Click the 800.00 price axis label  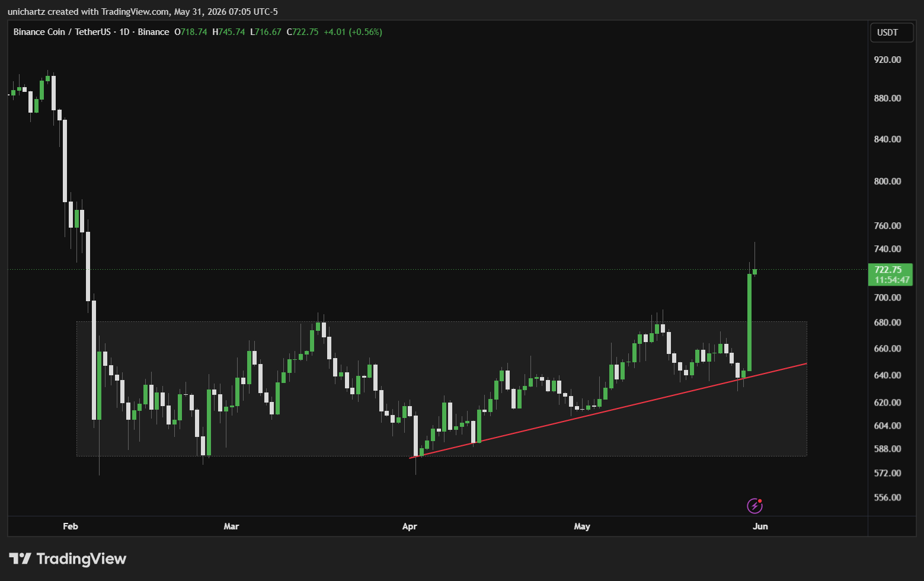(x=887, y=181)
